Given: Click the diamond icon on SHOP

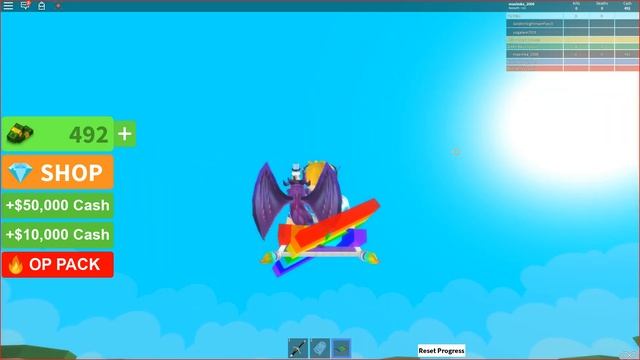Looking at the screenshot, I should click(20, 172).
